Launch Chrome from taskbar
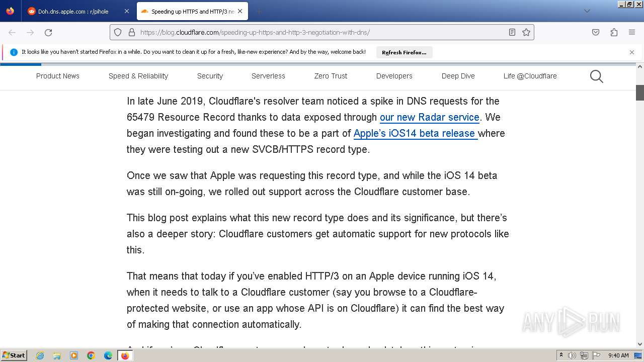644x362 pixels. pyautogui.click(x=91, y=355)
